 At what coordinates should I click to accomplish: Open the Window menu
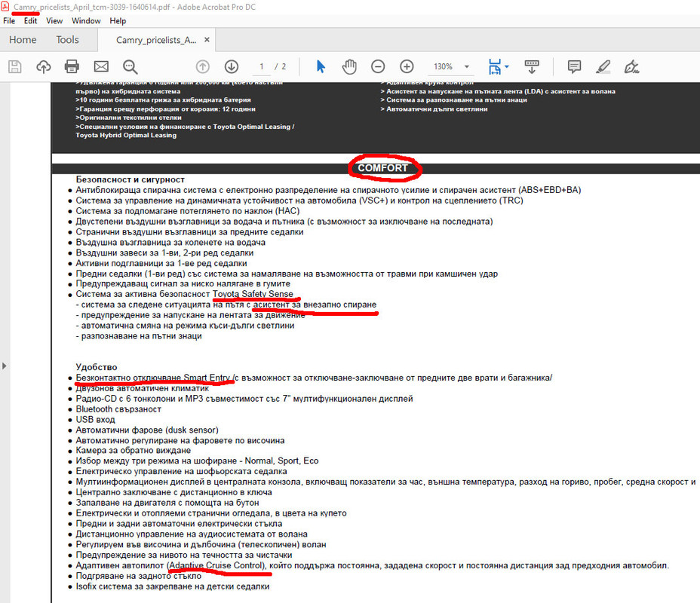(x=86, y=21)
